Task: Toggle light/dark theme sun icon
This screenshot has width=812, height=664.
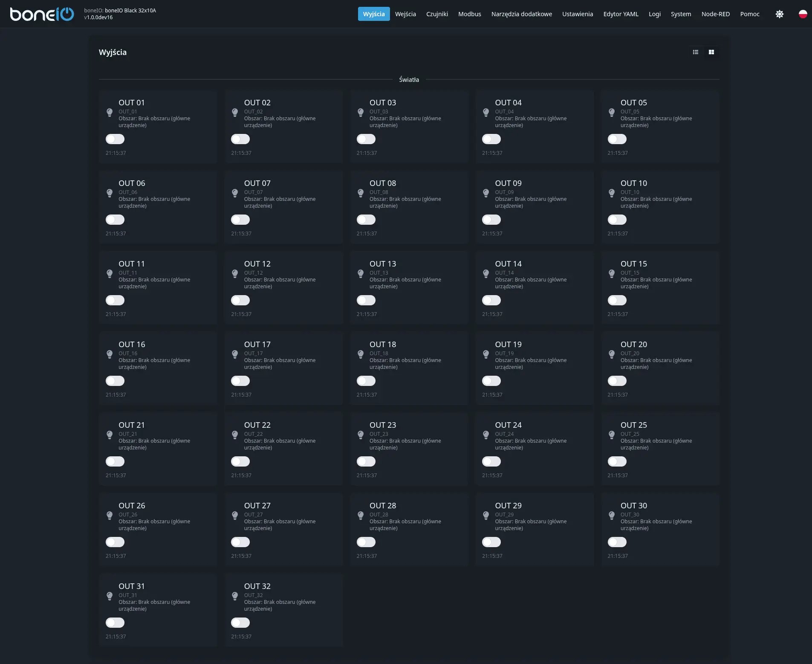Action: (780, 14)
